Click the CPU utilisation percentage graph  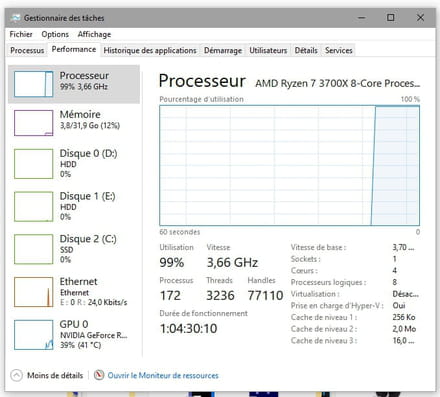click(289, 165)
